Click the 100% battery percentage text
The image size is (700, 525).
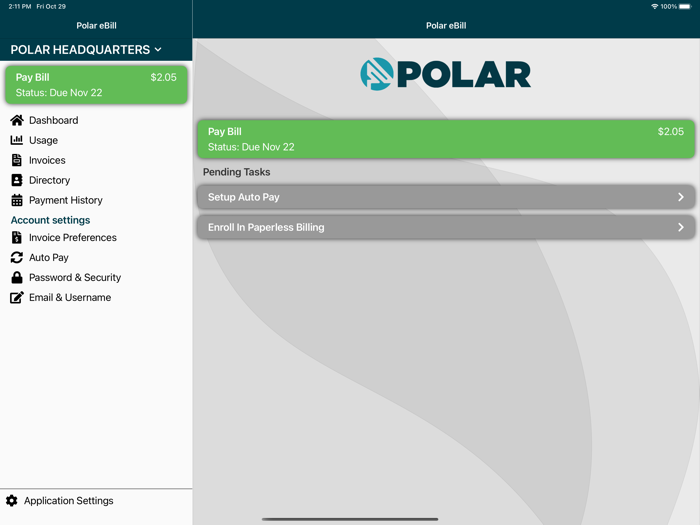[x=669, y=6]
